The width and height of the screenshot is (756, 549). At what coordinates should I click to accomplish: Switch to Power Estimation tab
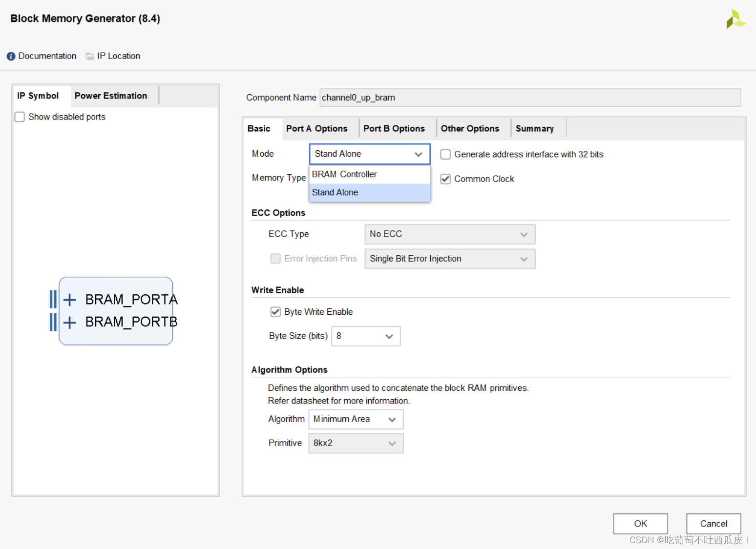(x=111, y=96)
